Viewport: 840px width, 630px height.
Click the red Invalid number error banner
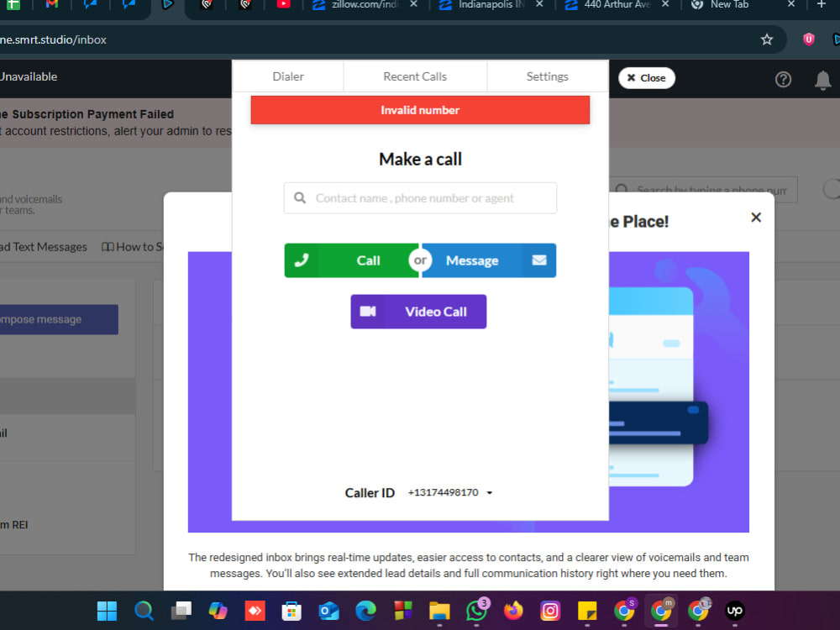[420, 110]
